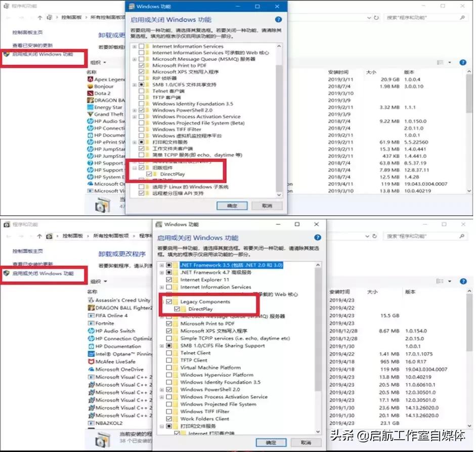Click the up-arrow navigation in lower screenshot
This screenshot has width=476, height=452.
pyautogui.click(x=39, y=236)
